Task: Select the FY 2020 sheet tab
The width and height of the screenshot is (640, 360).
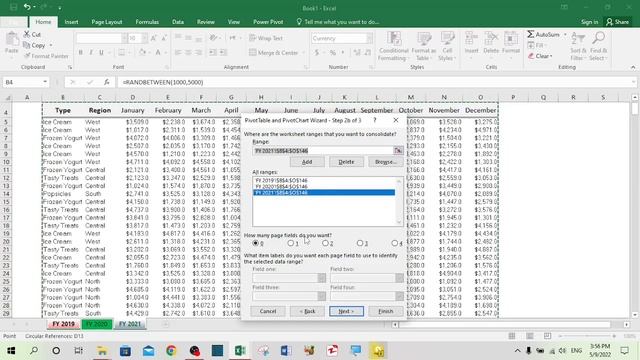Action: point(97,324)
